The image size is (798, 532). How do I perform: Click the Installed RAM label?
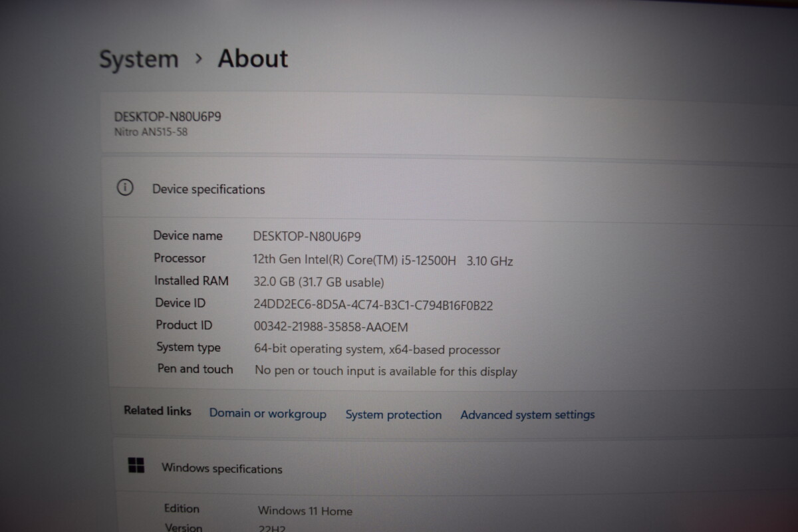click(x=192, y=281)
